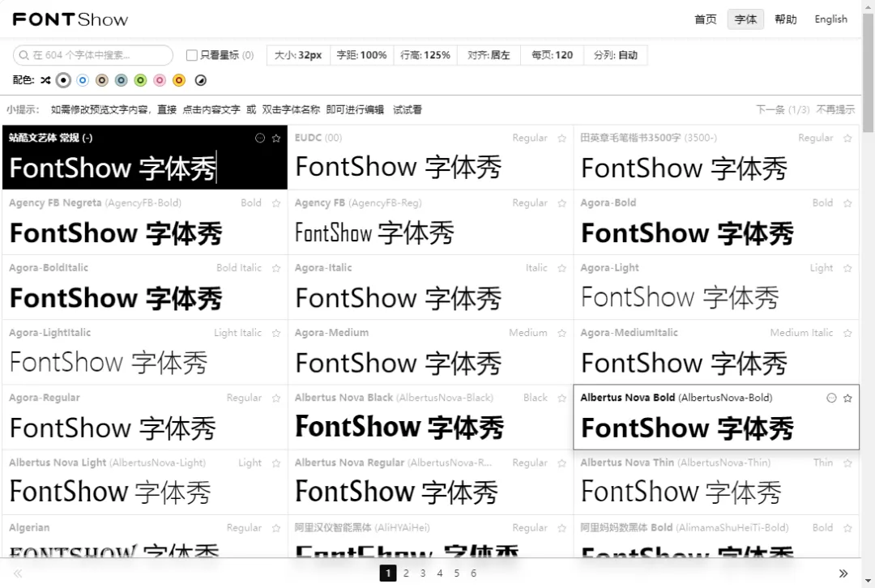Select the 字体 menu tab
This screenshot has width=875, height=588.
tap(745, 19)
